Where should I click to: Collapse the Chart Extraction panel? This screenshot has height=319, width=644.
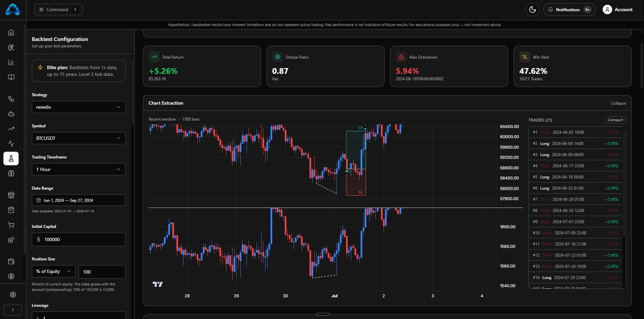click(x=618, y=103)
